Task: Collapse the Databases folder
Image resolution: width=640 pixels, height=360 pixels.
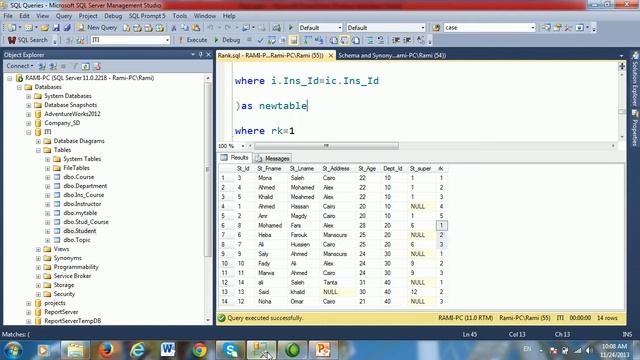Action: (x=19, y=87)
